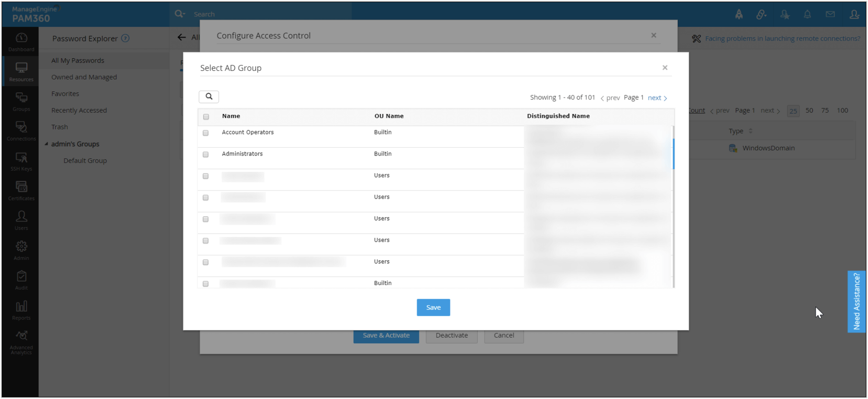Open the Dashboard sidebar icon
Viewport: 868px width, 399px height.
(21, 42)
